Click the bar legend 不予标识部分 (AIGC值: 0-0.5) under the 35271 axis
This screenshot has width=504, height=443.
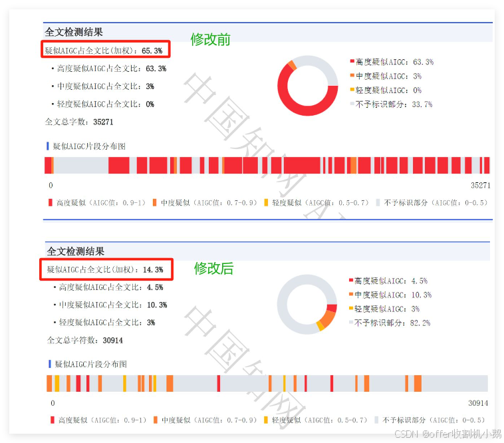pyautogui.click(x=432, y=202)
